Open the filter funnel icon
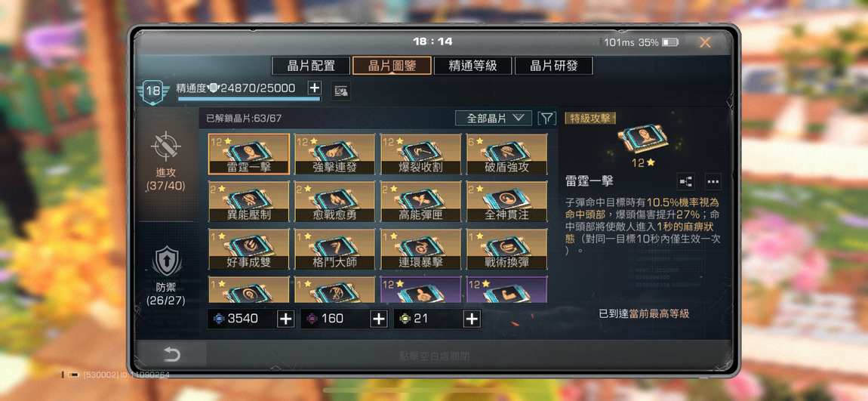The width and height of the screenshot is (868, 401). click(x=546, y=118)
